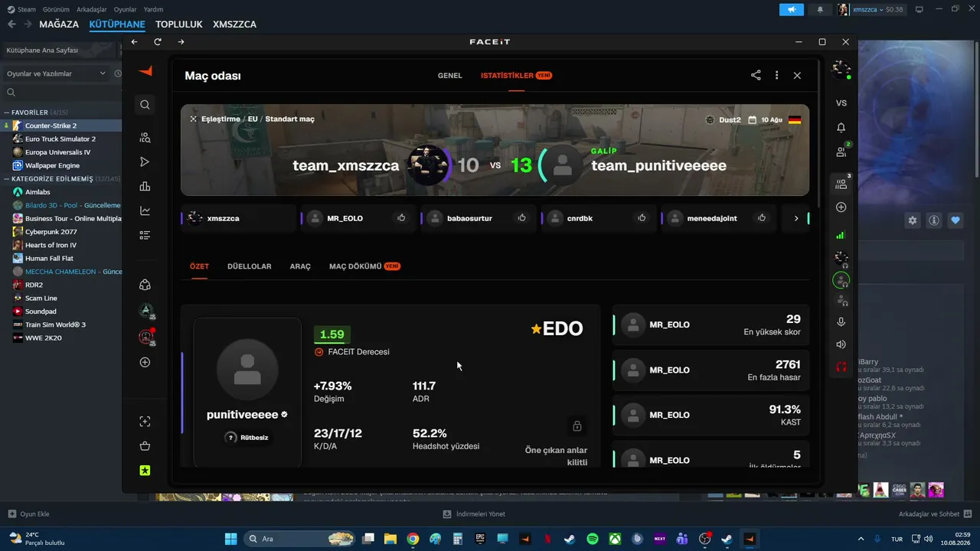Open İndirmeleri Yönet in Steam
Viewport: 980px width, 551px height.
click(474, 514)
